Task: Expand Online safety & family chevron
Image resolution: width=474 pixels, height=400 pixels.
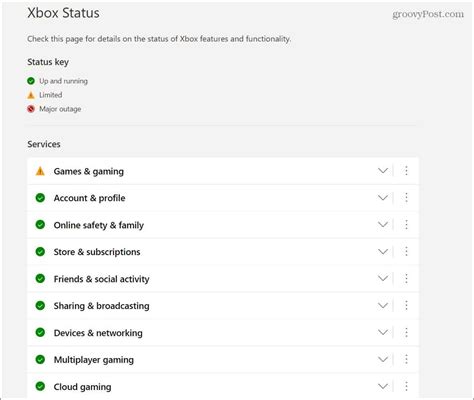Action: pyautogui.click(x=383, y=225)
